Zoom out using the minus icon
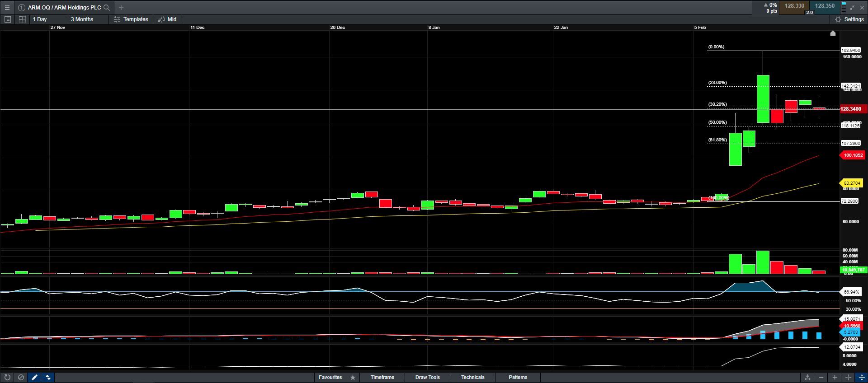 point(821,377)
